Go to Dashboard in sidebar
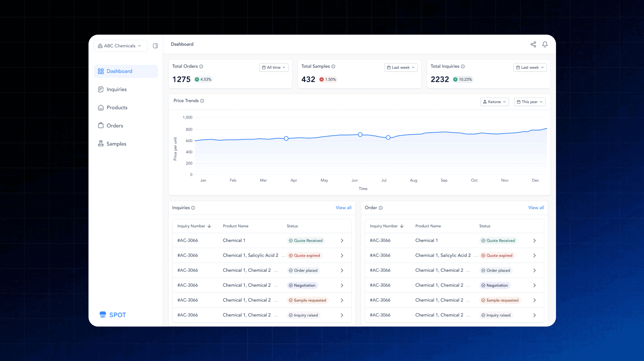 [x=126, y=71]
